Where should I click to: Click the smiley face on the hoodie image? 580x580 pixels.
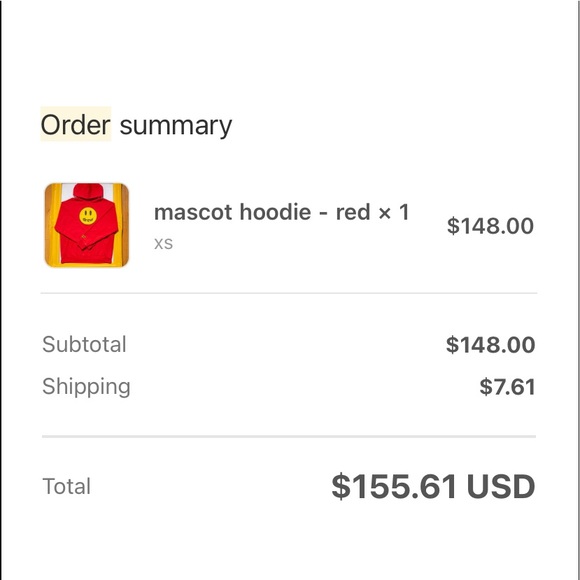tap(88, 216)
